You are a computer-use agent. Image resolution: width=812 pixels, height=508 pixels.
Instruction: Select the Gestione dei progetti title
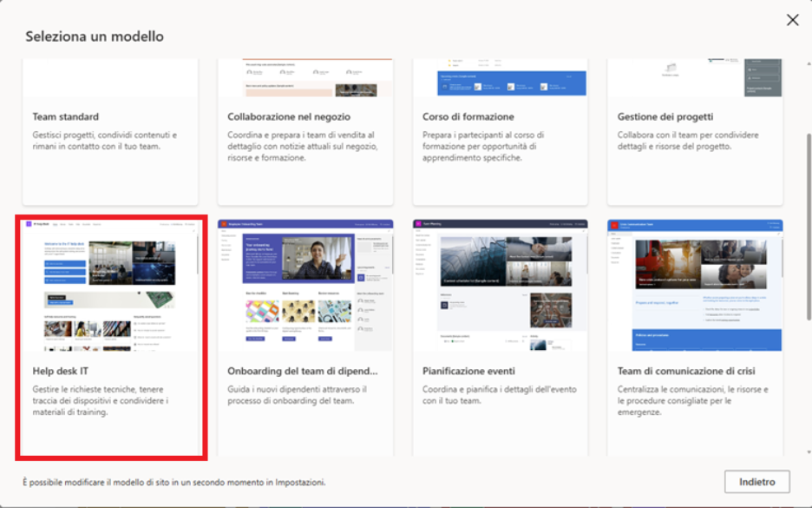coord(665,116)
